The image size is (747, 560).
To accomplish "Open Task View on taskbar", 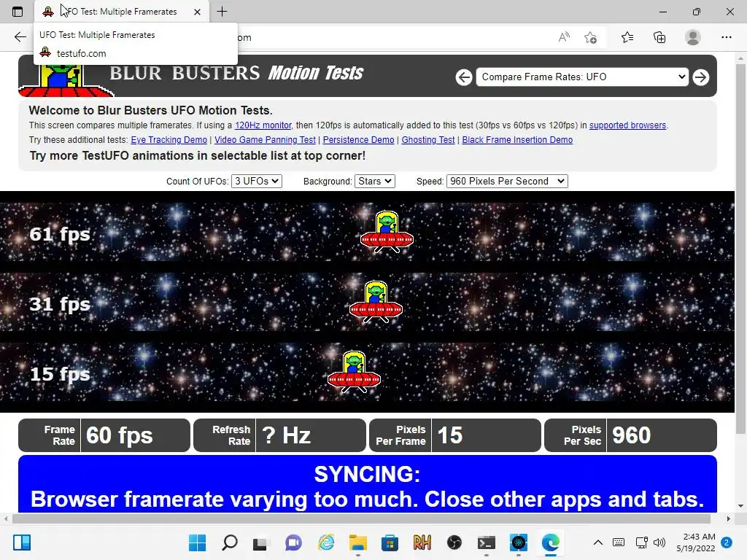I will coord(260,542).
